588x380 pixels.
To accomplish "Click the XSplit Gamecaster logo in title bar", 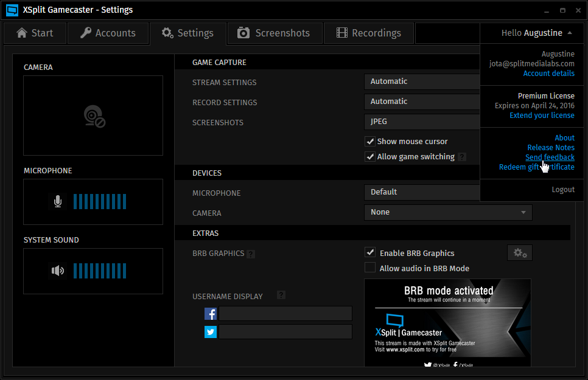I will pyautogui.click(x=12, y=10).
